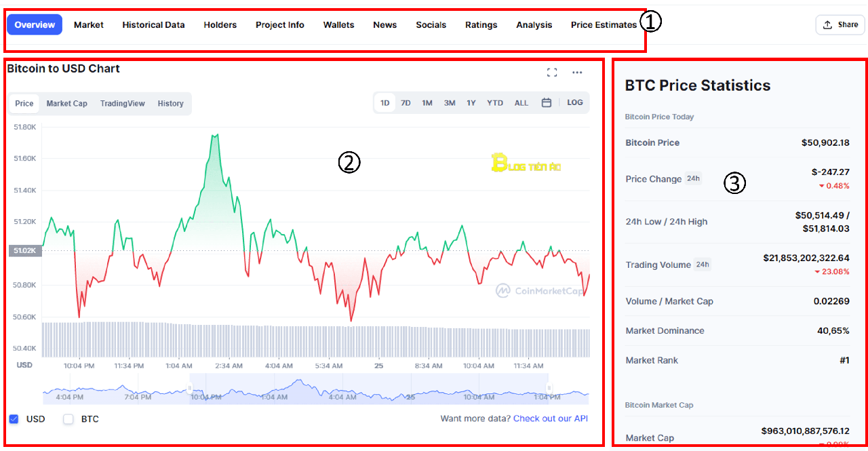Image resolution: width=868 pixels, height=451 pixels.
Task: Switch to the TradingView chart tab
Action: click(122, 103)
